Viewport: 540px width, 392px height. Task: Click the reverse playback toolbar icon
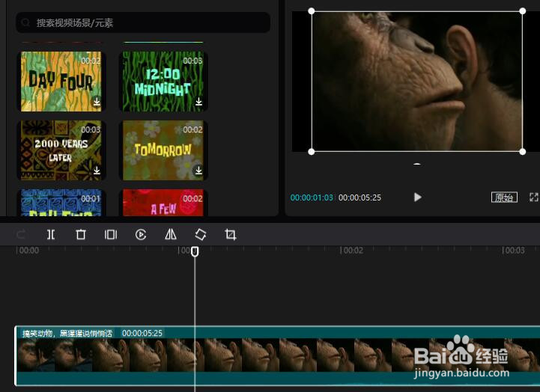pyautogui.click(x=141, y=234)
